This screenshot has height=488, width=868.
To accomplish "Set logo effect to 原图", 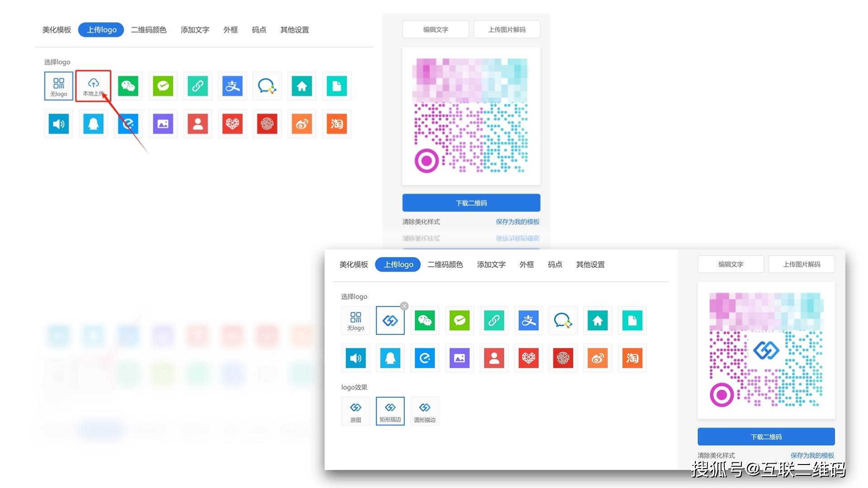I will [x=356, y=411].
